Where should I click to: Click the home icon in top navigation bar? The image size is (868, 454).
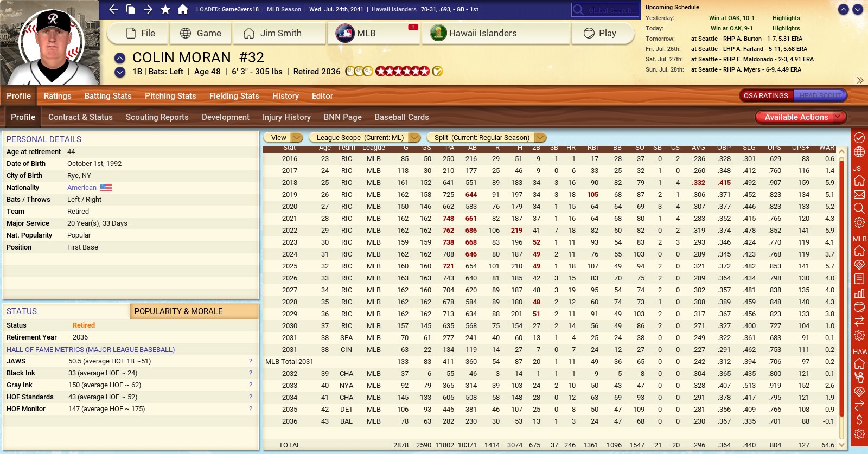click(x=183, y=9)
